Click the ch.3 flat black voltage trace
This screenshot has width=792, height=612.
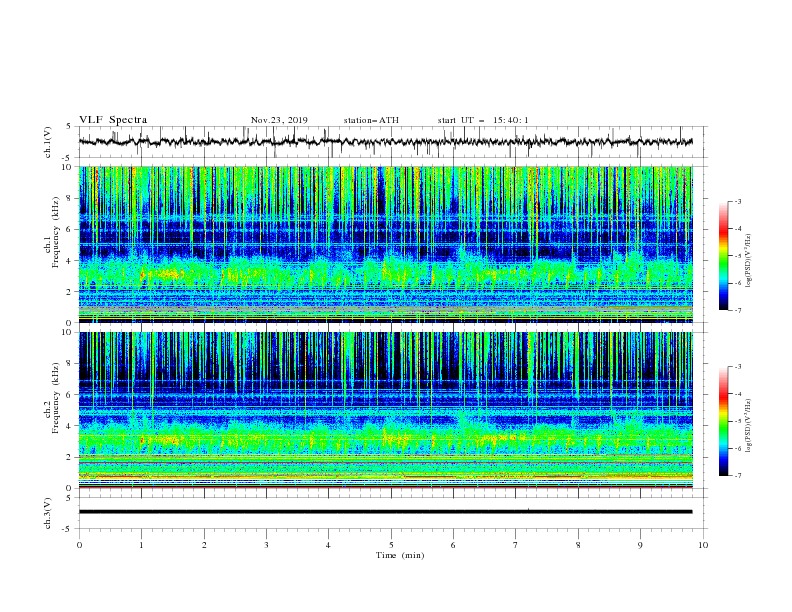pos(385,512)
